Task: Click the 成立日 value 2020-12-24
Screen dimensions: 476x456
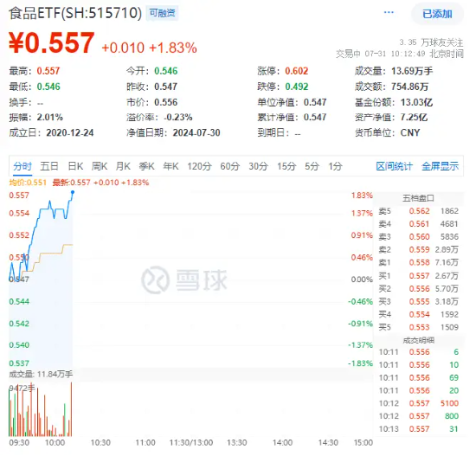Action: pyautogui.click(x=70, y=133)
